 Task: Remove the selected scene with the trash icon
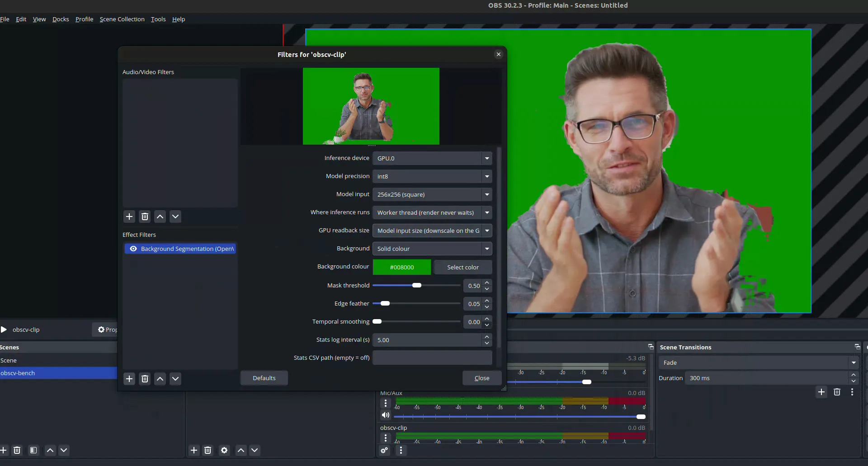[17, 450]
